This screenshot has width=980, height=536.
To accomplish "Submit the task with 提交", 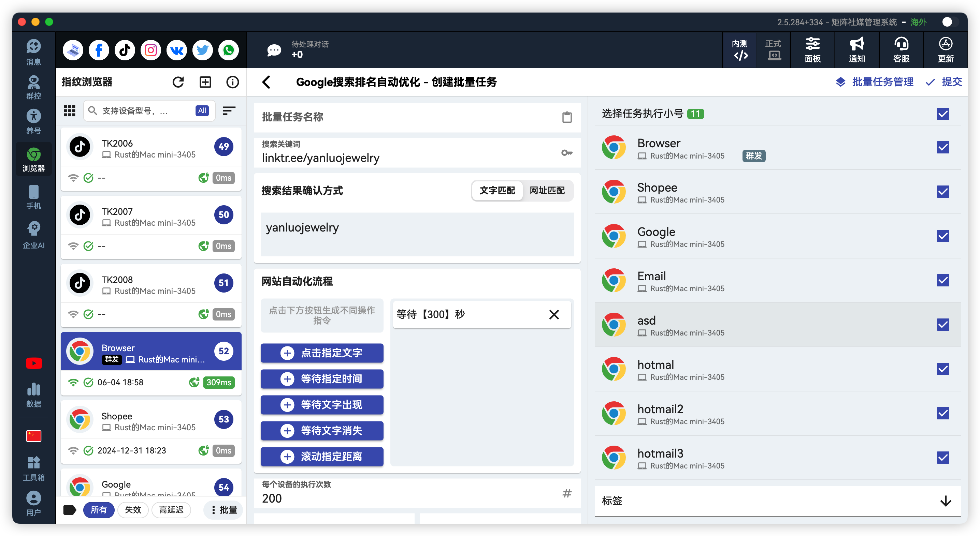I will pos(944,82).
